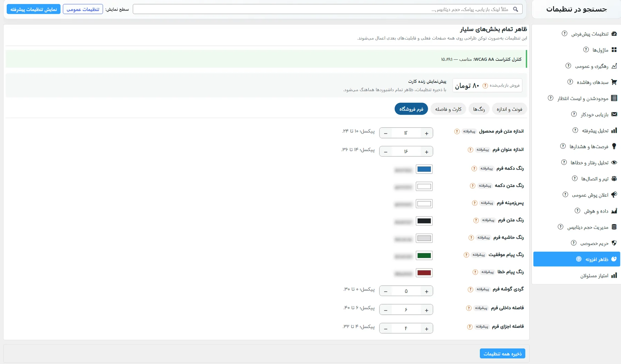Open رهگیری و عمومی in sidebar
The image size is (621, 364).
point(576,66)
